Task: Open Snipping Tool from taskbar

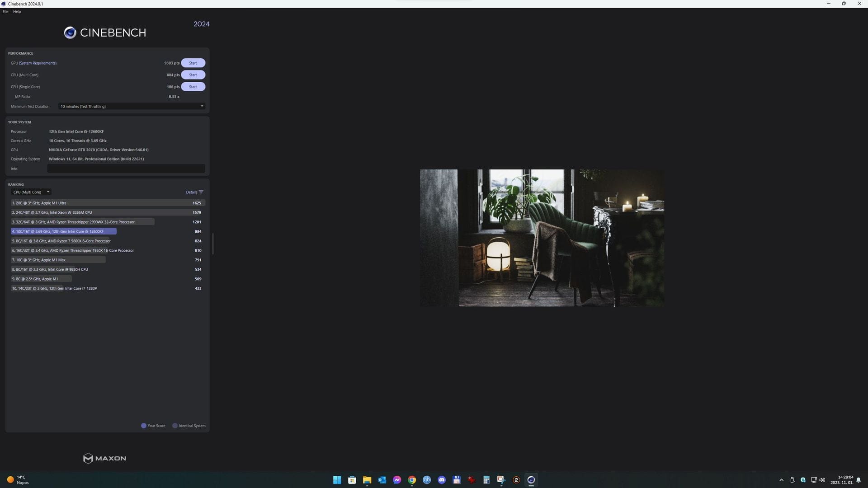Action: click(x=501, y=480)
